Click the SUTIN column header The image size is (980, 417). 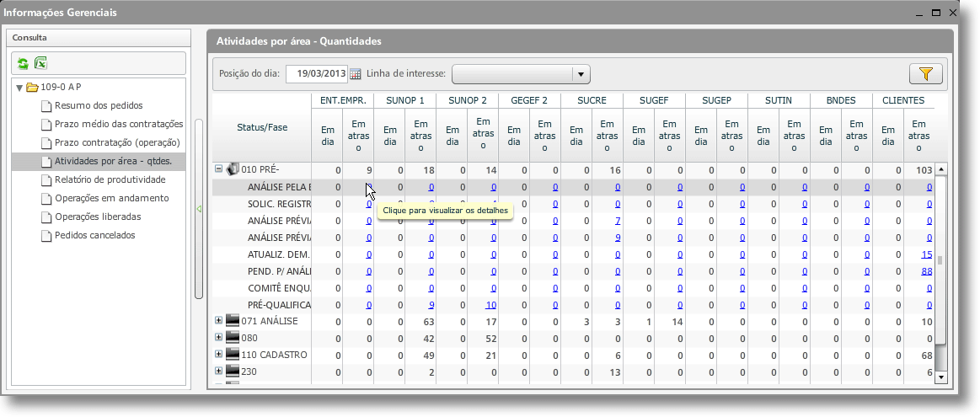779,100
